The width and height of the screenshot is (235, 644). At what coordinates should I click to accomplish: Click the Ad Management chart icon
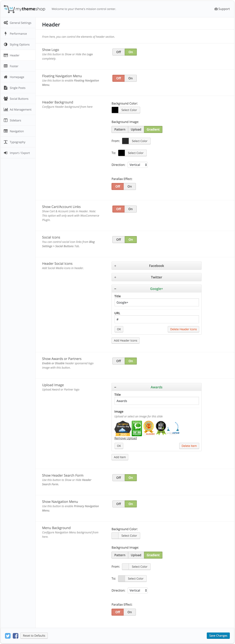coord(6,110)
